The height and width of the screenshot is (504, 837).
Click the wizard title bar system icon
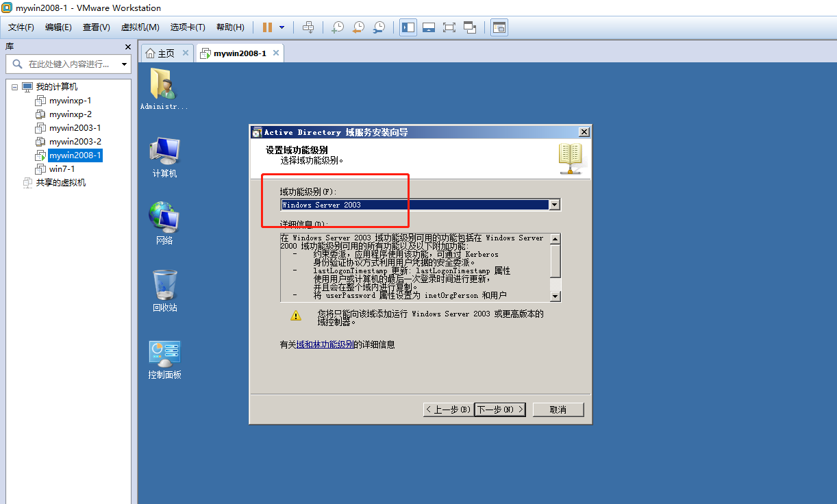pyautogui.click(x=257, y=132)
